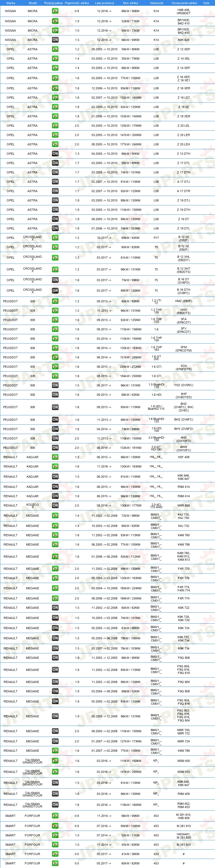Select engine code cell 'BHY (DV6FD)'
This screenshot has width=215, height=868.
pos(184,429)
